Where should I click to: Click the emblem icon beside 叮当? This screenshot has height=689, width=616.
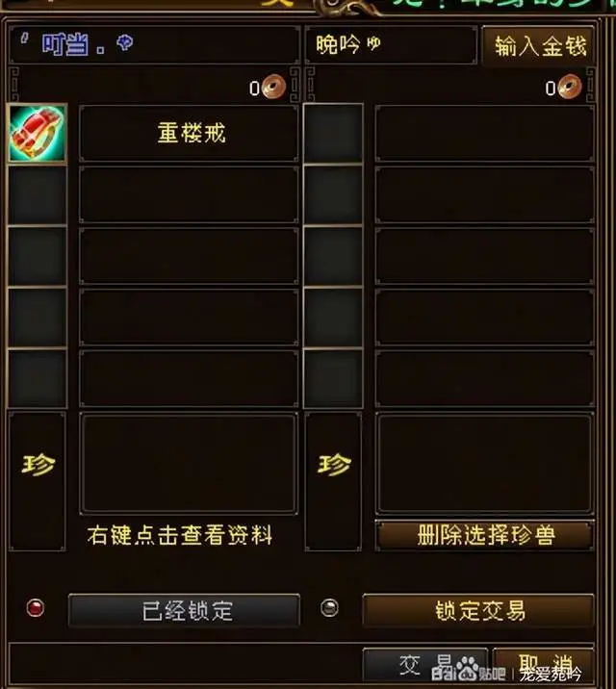[x=125, y=43]
